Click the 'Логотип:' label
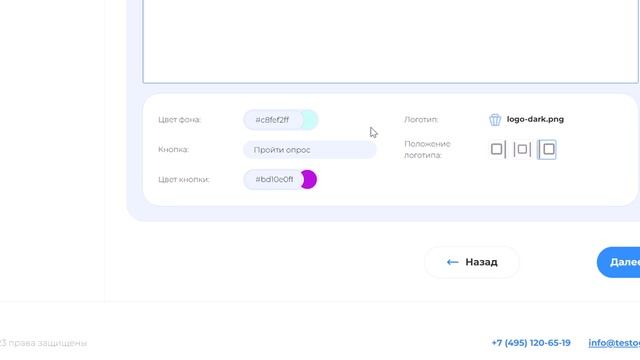The width and height of the screenshot is (640, 360). (x=421, y=120)
